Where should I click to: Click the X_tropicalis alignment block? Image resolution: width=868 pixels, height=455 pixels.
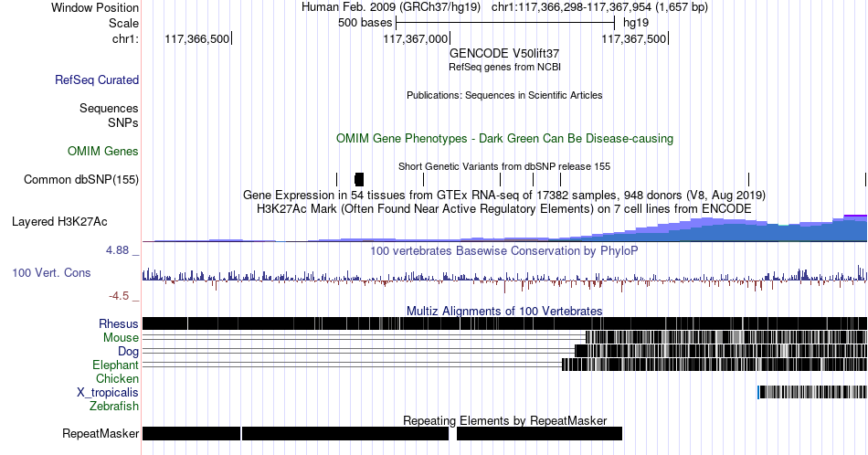click(812, 393)
